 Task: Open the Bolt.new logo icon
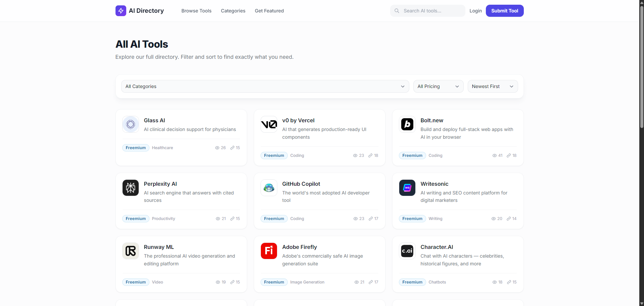(407, 124)
